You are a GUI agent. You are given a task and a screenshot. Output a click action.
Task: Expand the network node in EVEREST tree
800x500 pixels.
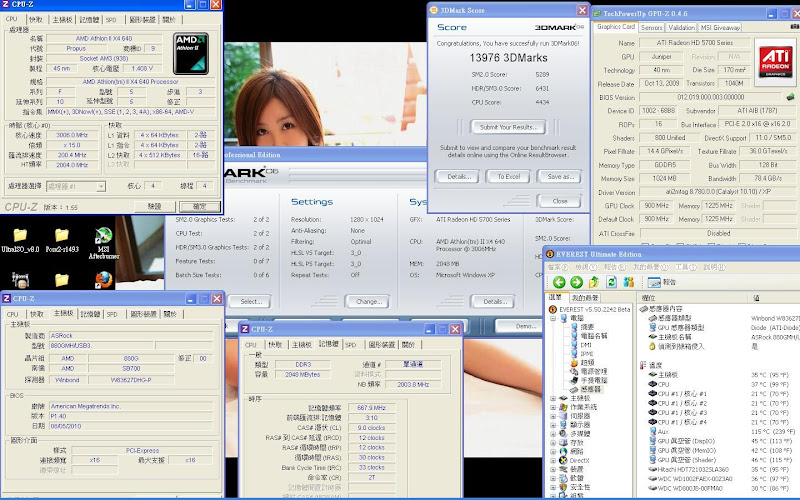[x=553, y=452]
